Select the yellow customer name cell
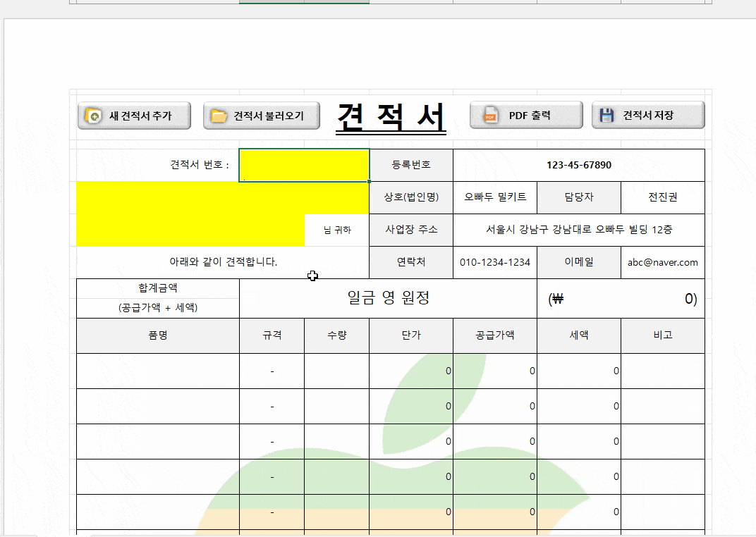 [x=190, y=230]
